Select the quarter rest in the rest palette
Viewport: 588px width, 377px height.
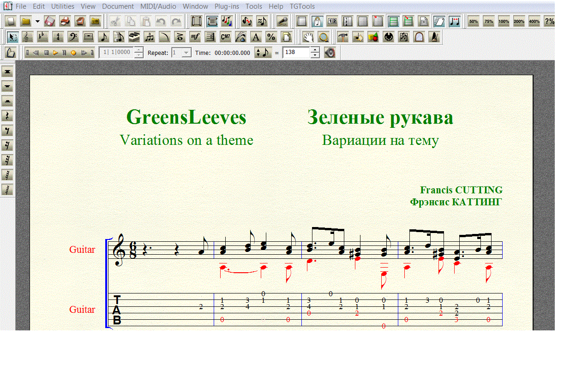point(7,116)
